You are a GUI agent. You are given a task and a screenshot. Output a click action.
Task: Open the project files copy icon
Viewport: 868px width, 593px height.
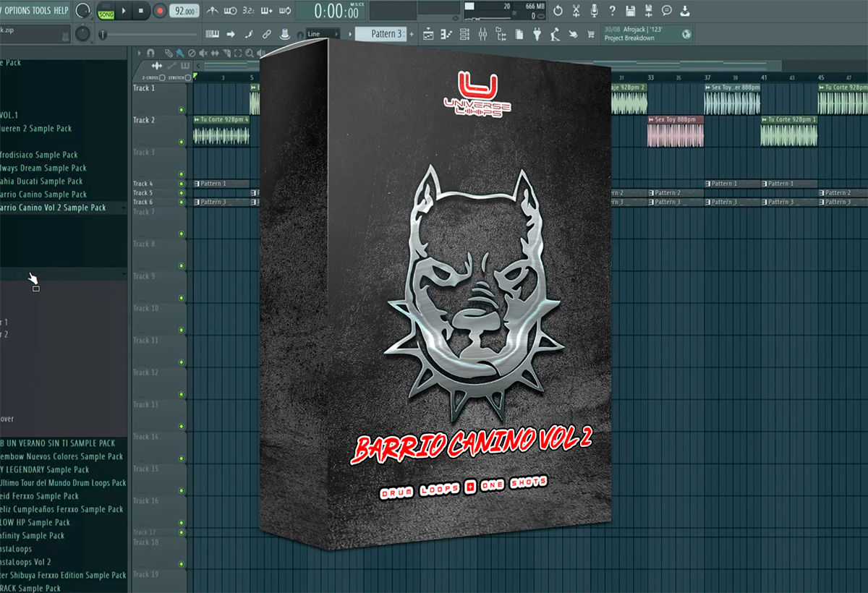click(x=519, y=34)
